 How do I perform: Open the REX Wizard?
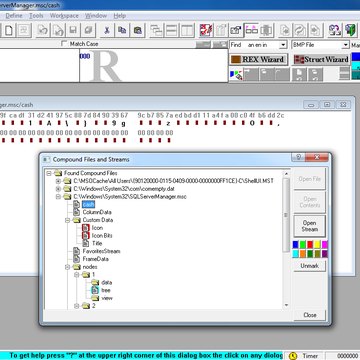259,60
